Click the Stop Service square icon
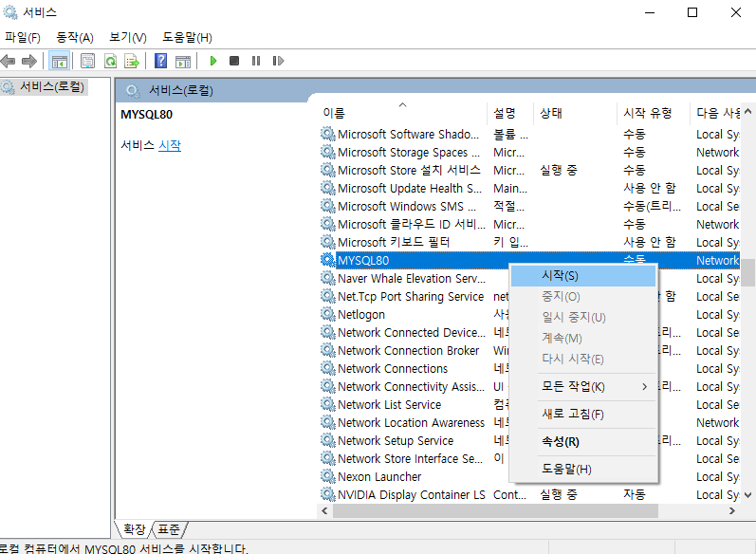 tap(234, 61)
